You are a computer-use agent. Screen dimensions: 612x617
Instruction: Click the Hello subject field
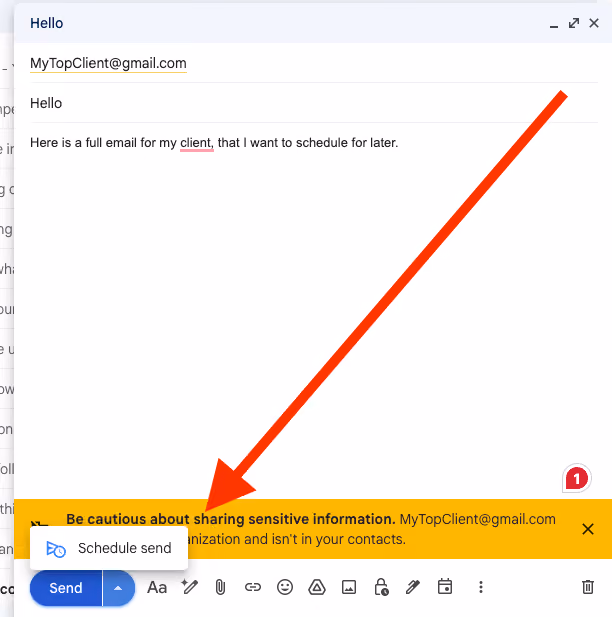tap(314, 103)
